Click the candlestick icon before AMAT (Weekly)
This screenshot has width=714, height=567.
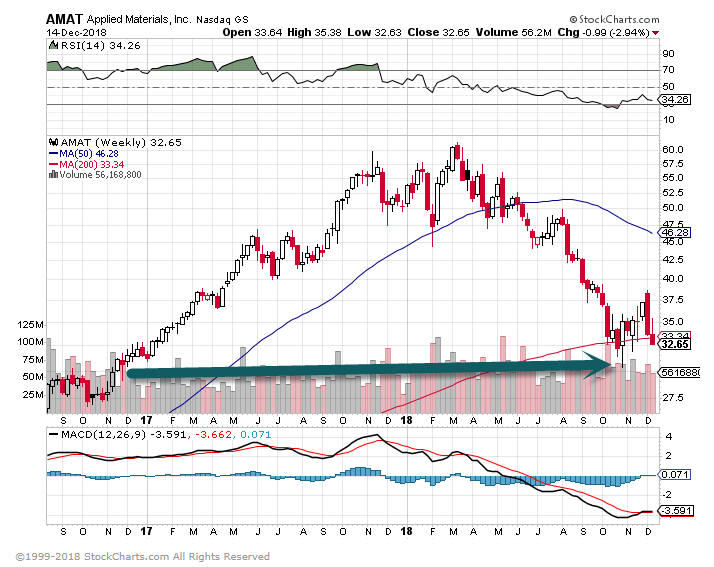pyautogui.click(x=54, y=143)
